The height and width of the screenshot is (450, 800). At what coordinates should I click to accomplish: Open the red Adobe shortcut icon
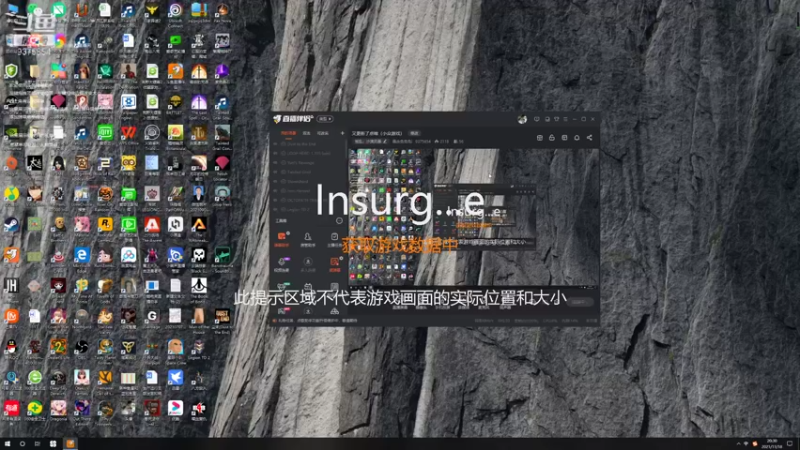click(x=152, y=224)
